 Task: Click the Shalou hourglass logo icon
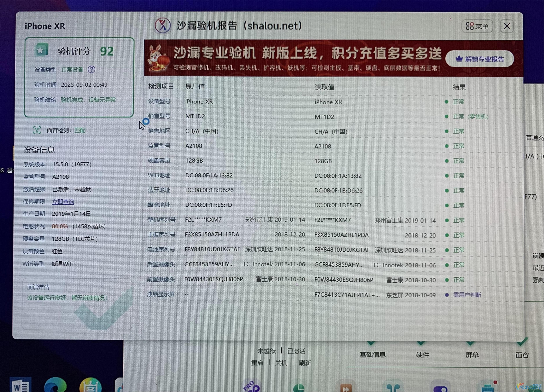click(163, 25)
